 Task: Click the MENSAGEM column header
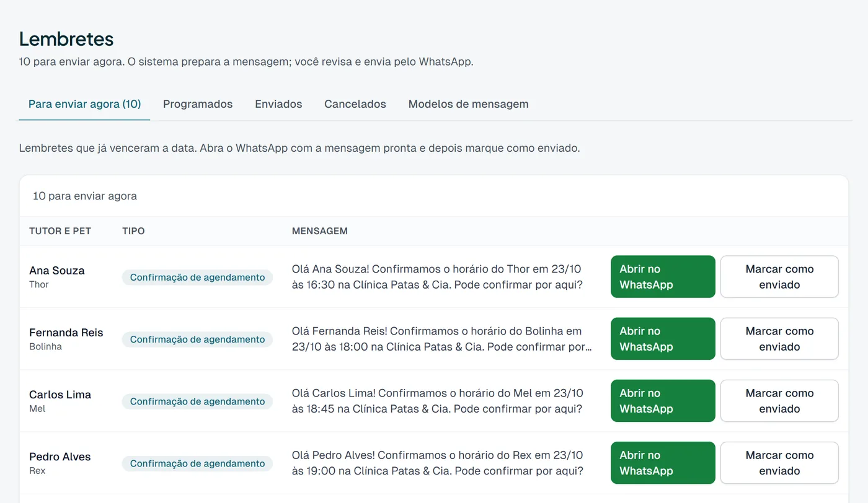click(x=320, y=231)
